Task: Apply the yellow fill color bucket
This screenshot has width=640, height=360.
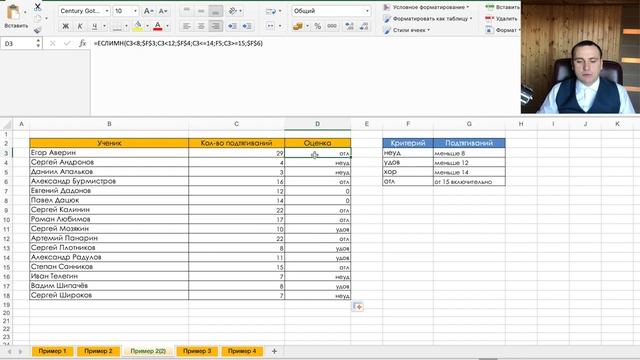Action: [x=138, y=26]
